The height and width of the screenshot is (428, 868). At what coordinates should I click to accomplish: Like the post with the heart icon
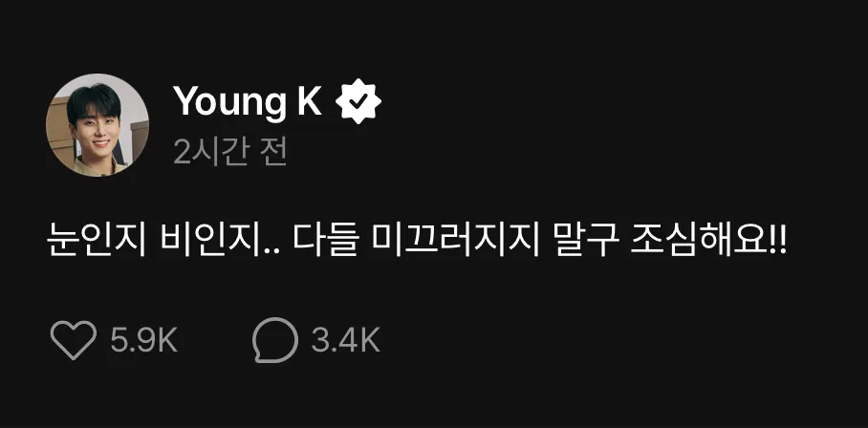point(74,340)
